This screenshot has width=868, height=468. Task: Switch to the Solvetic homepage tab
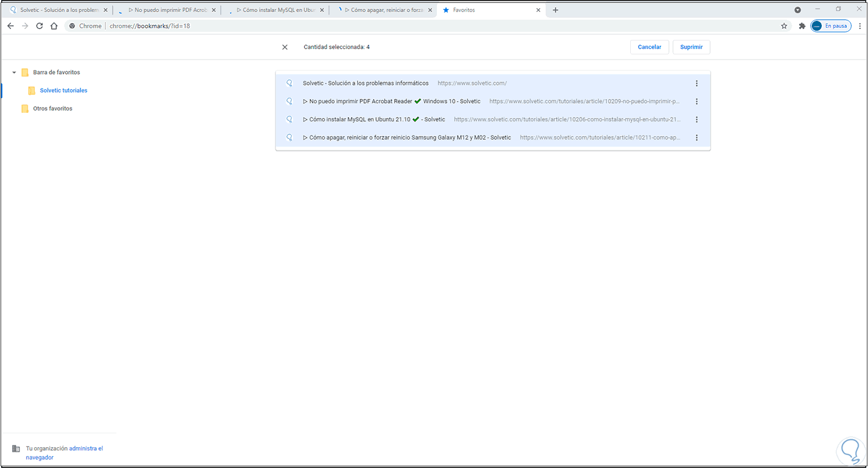point(58,10)
